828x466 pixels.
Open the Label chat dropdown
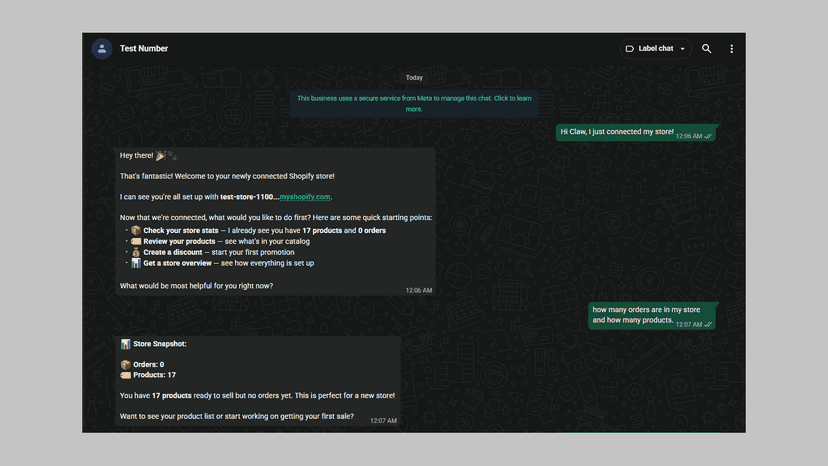655,49
